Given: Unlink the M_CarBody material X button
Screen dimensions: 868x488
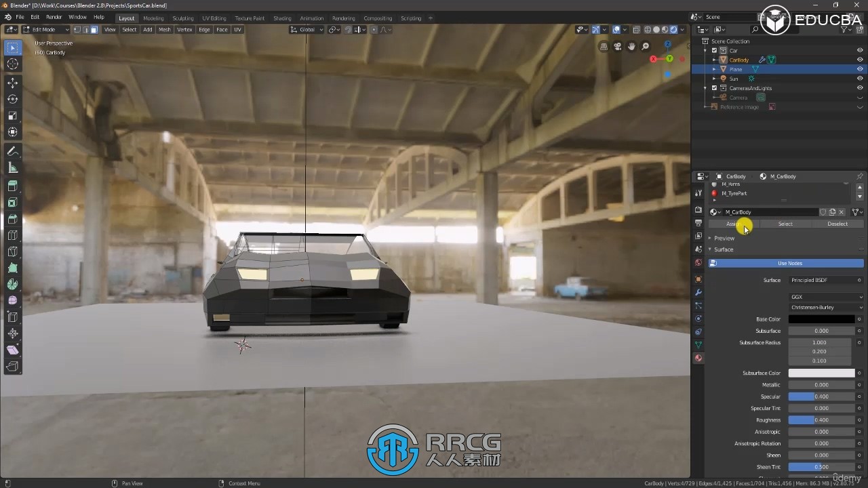Looking at the screenshot, I should click(x=842, y=212).
